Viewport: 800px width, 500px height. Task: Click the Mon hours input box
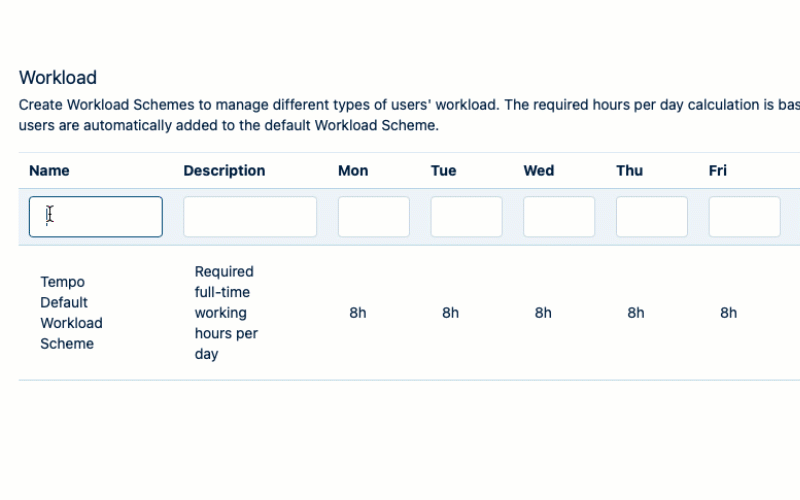point(374,217)
